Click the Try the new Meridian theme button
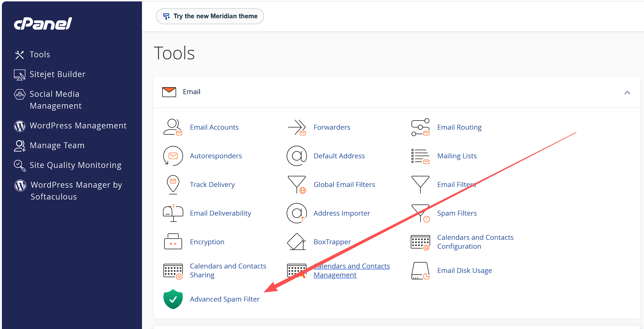 (210, 16)
